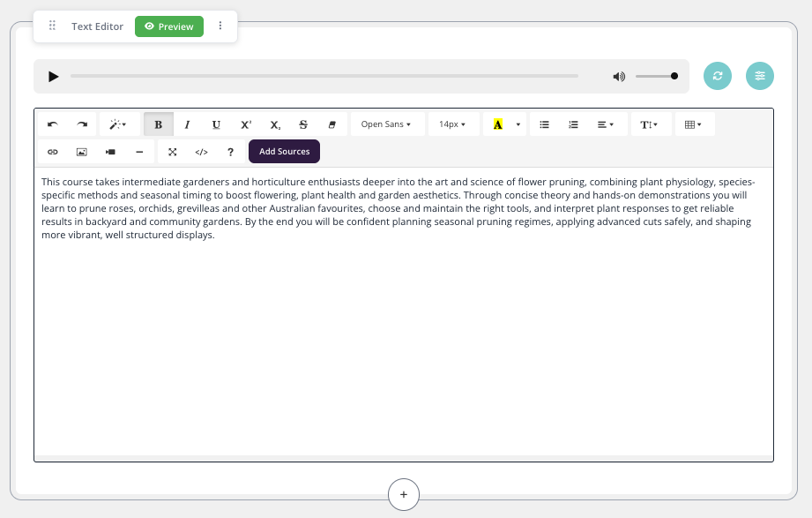Open the teal audio settings sliders button
Screen dimensions: 812x518
coord(760,76)
